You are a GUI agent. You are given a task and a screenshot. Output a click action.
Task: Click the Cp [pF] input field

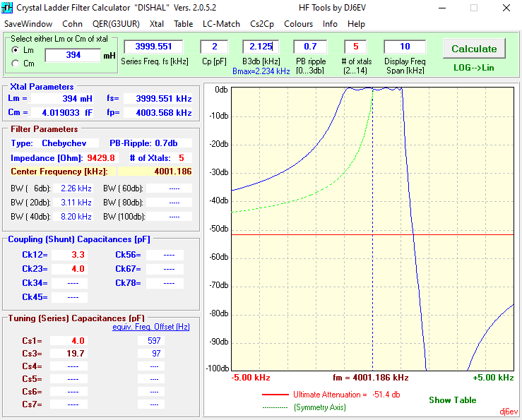[x=214, y=47]
